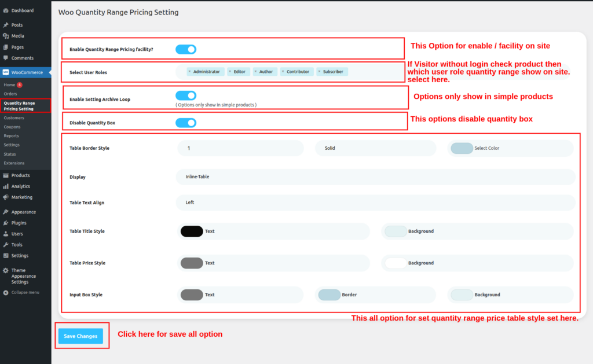Click the Marketing megaphone icon
The image size is (593, 364).
point(6,197)
